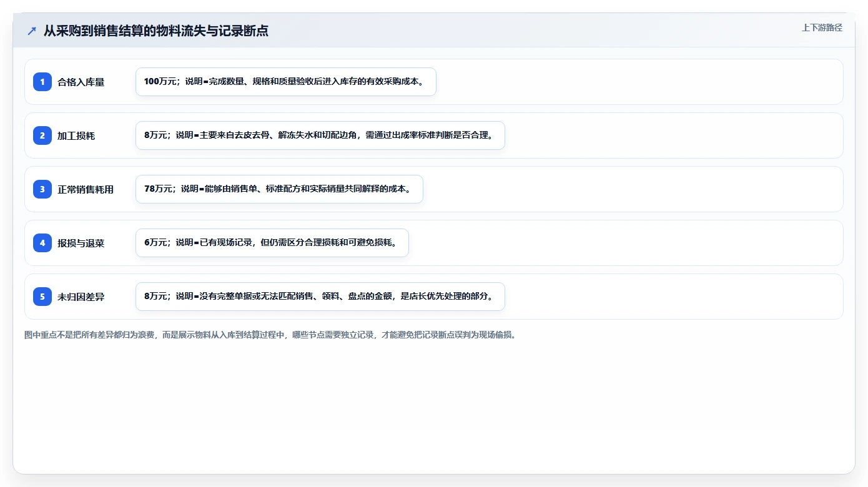868x487 pixels.
Task: Click the number 5 badge for 未归因差异
Action: tap(42, 297)
